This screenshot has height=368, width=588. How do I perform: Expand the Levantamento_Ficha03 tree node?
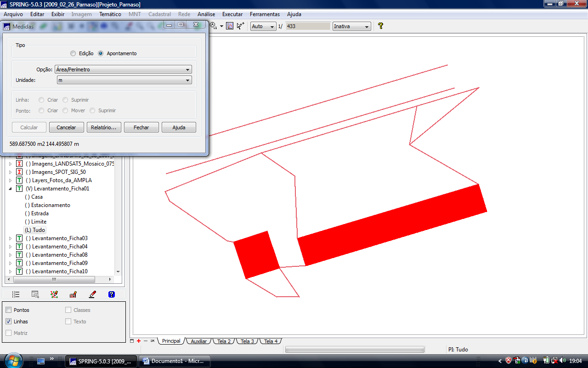(x=11, y=238)
